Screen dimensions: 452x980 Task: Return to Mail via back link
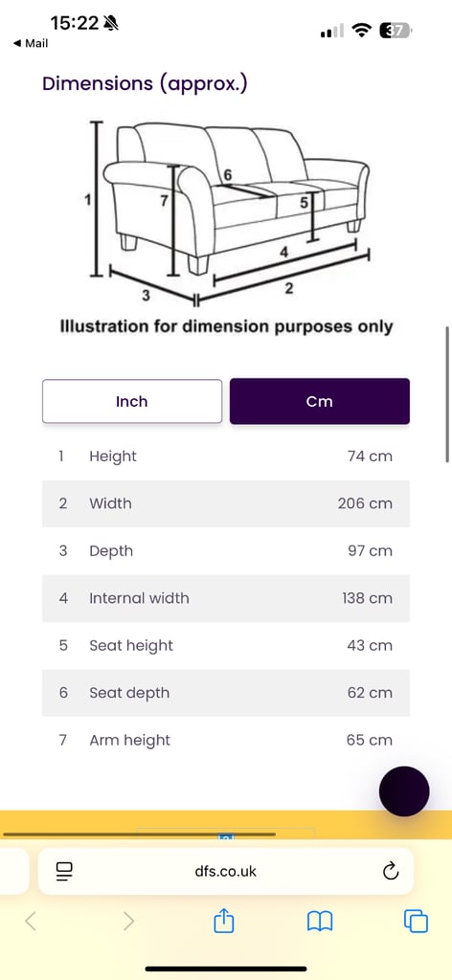[30, 43]
